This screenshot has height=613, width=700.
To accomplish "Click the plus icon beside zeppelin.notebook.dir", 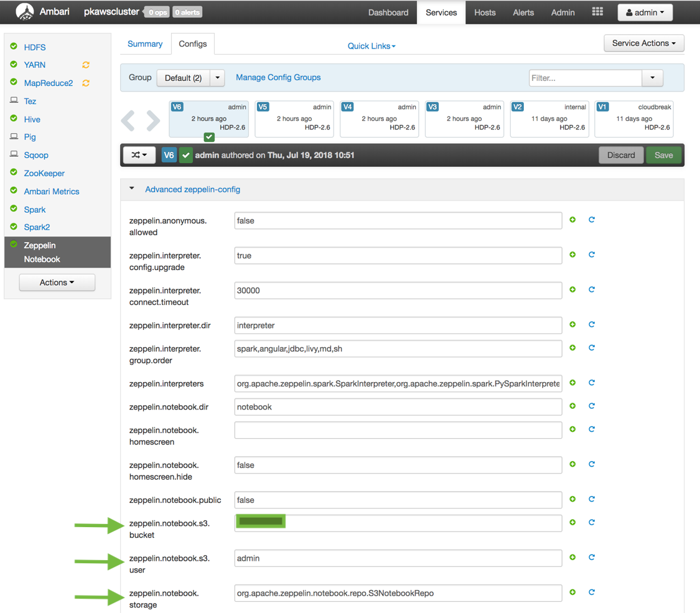I will (572, 406).
